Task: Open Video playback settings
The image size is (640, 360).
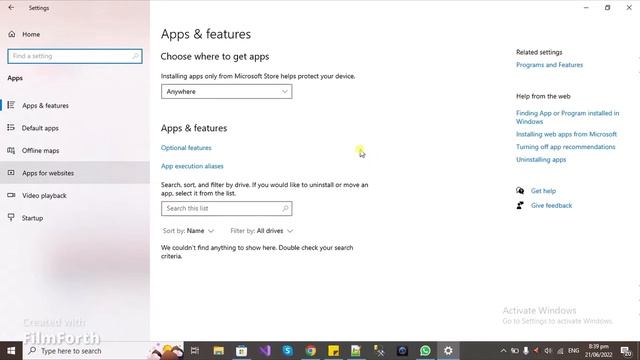Action: [x=75, y=196]
